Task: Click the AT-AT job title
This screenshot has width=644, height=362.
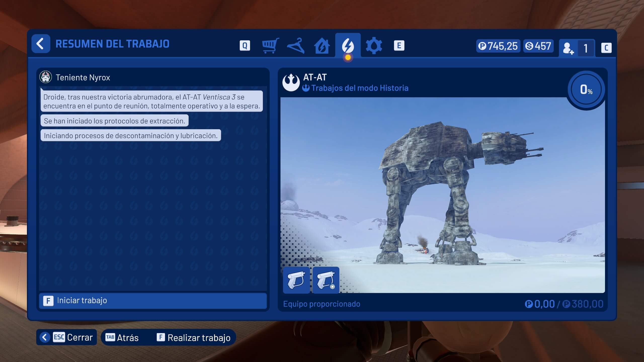Action: [315, 77]
